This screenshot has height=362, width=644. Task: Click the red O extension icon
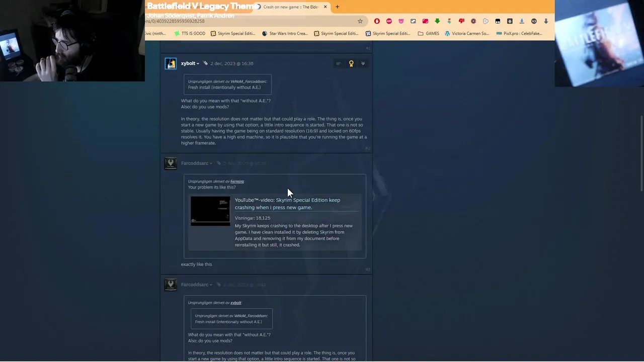[377, 21]
